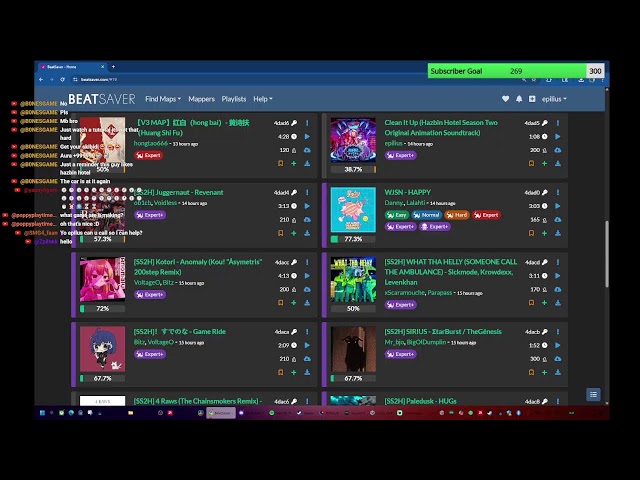Open the Windows Start button
Viewport: 640px width, 480px height.
coord(42,413)
